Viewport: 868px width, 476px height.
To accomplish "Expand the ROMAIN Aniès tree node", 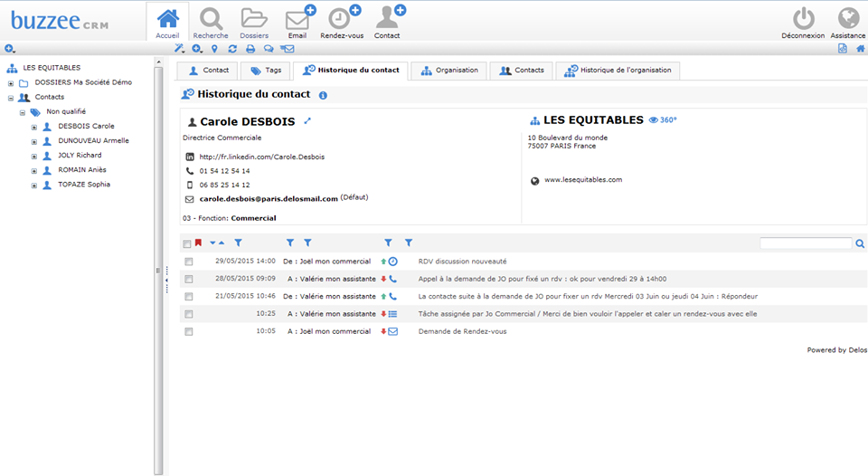I will coord(33,171).
